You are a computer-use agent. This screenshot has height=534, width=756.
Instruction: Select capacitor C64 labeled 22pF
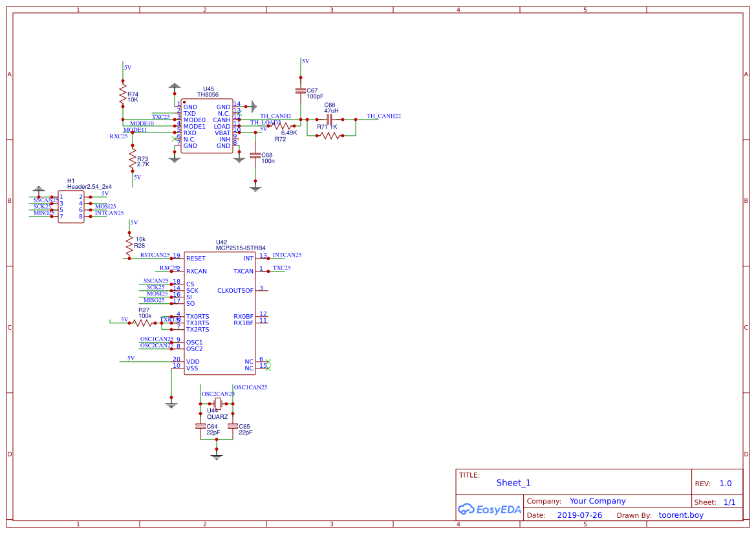(x=200, y=427)
